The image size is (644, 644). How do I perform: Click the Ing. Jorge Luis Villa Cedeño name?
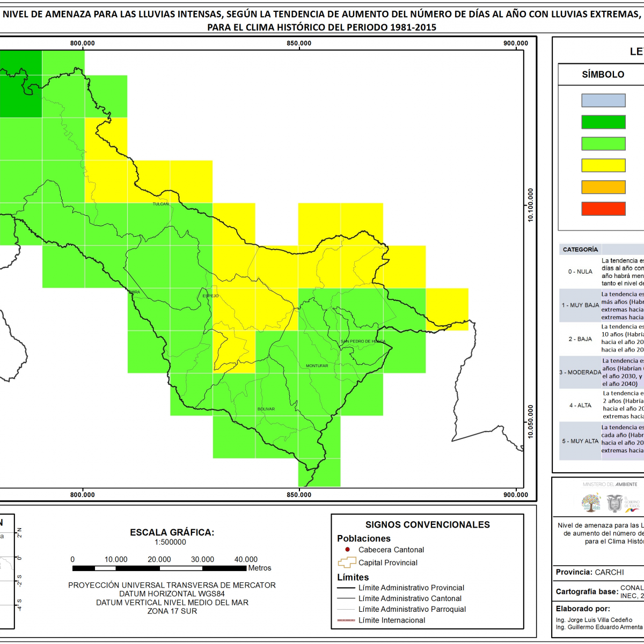594,620
